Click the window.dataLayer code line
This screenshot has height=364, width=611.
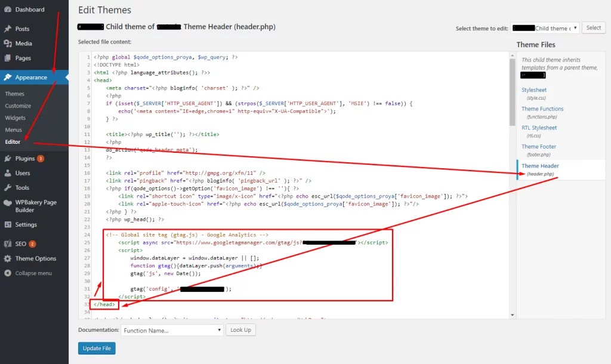(x=195, y=258)
